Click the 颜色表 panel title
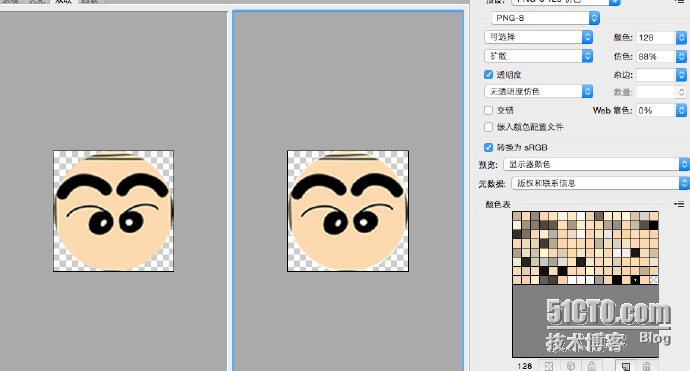 pyautogui.click(x=498, y=204)
